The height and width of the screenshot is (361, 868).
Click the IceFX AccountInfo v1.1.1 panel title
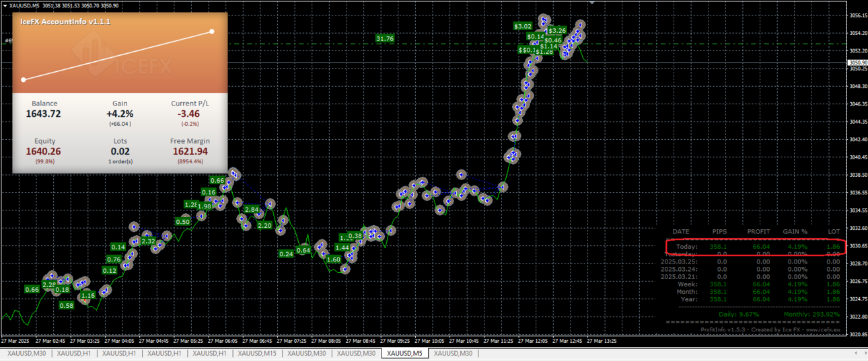click(x=65, y=22)
